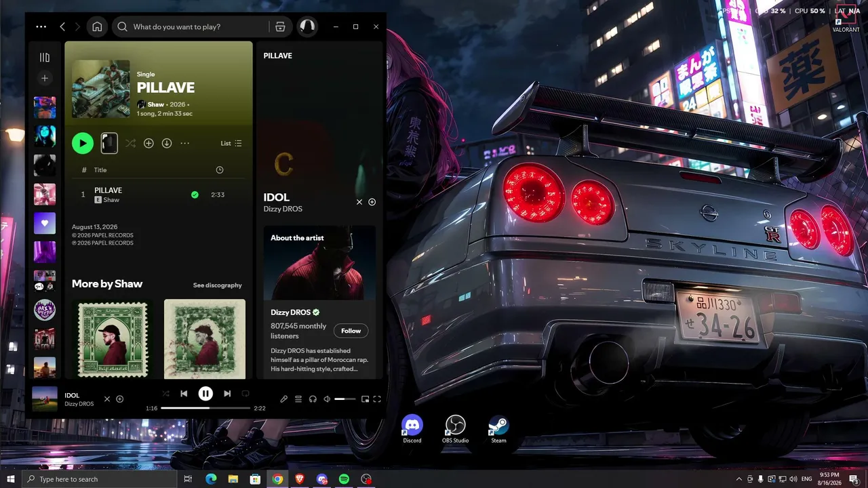This screenshot has height=488, width=868.
Task: Open the Miniplayer
Action: pyautogui.click(x=365, y=399)
